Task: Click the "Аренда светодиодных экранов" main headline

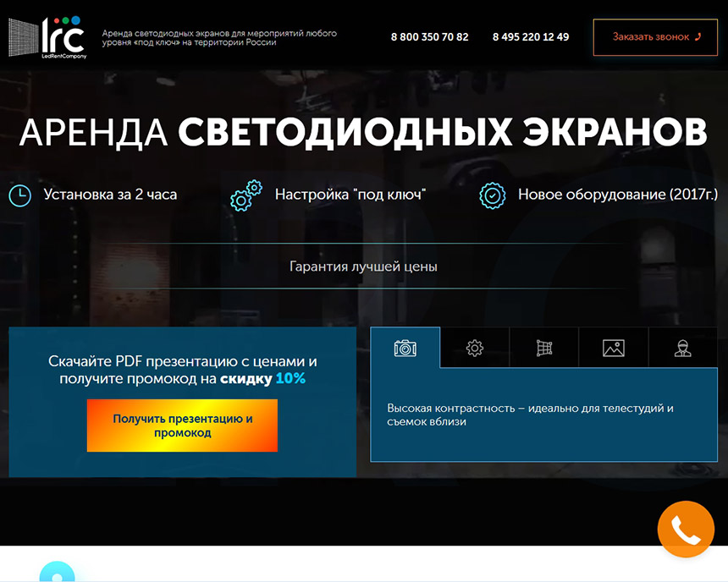Action: [363, 132]
